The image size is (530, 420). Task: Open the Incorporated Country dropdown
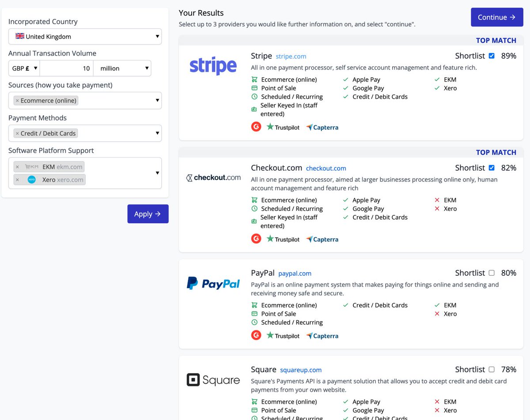[x=85, y=37]
